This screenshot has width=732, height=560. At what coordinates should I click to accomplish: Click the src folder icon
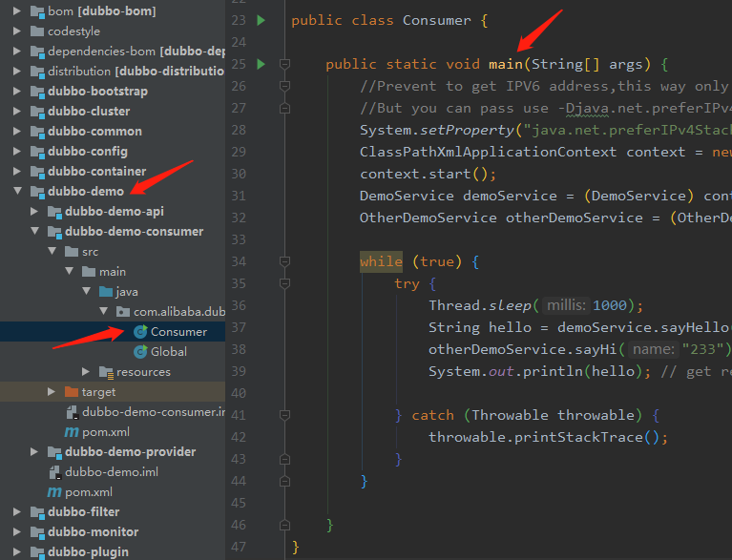click(x=72, y=252)
